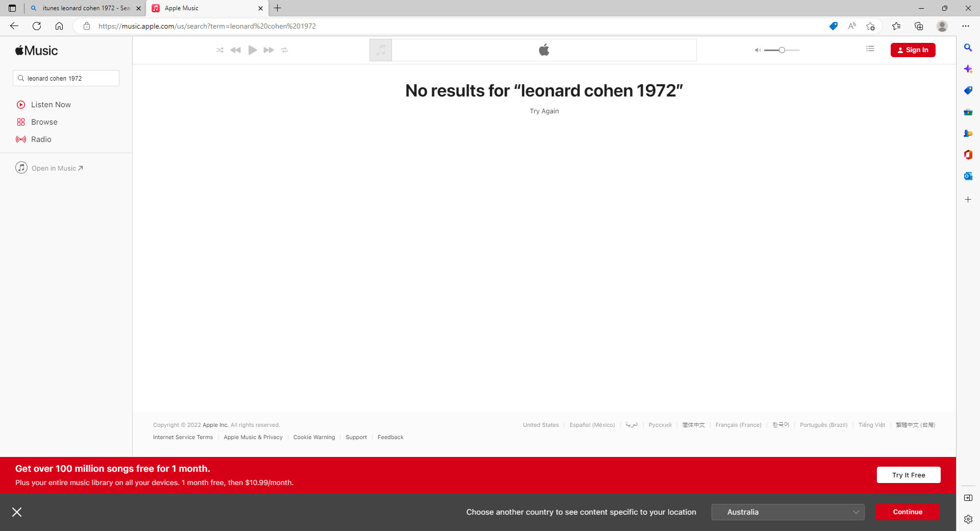Mute the volume speaker icon
Viewport: 980px width, 531px height.
[x=758, y=50]
